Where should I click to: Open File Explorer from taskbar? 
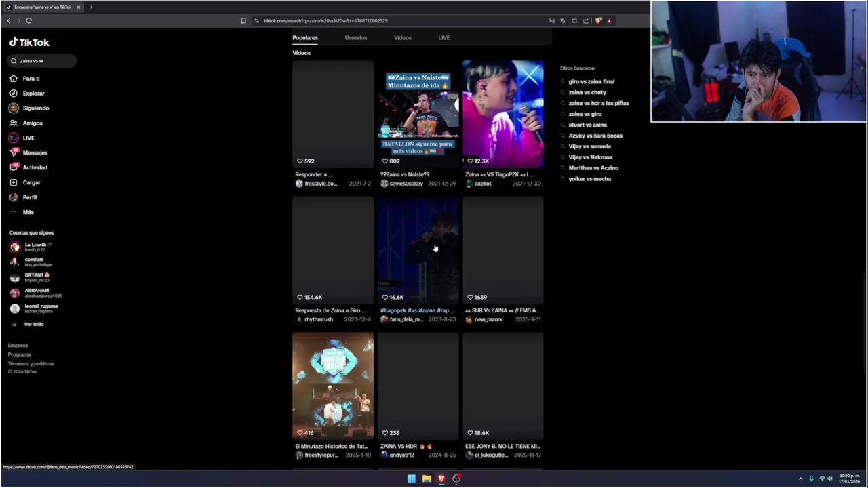pyautogui.click(x=427, y=479)
